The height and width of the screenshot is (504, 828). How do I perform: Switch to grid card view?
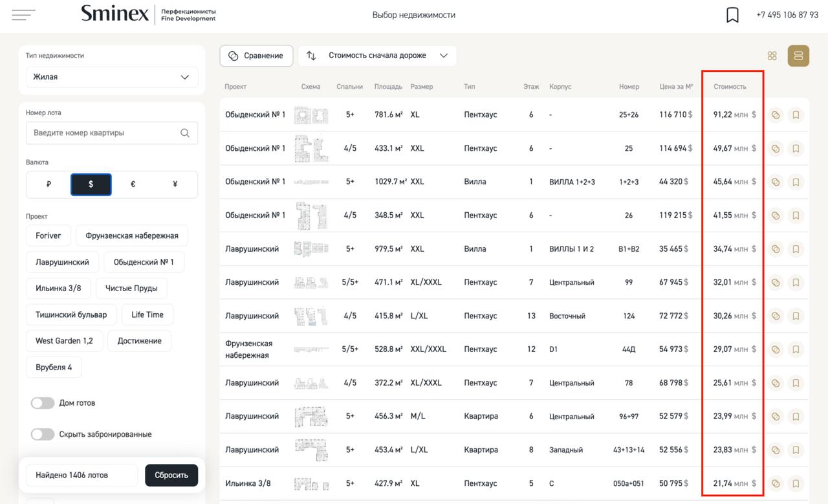[772, 56]
